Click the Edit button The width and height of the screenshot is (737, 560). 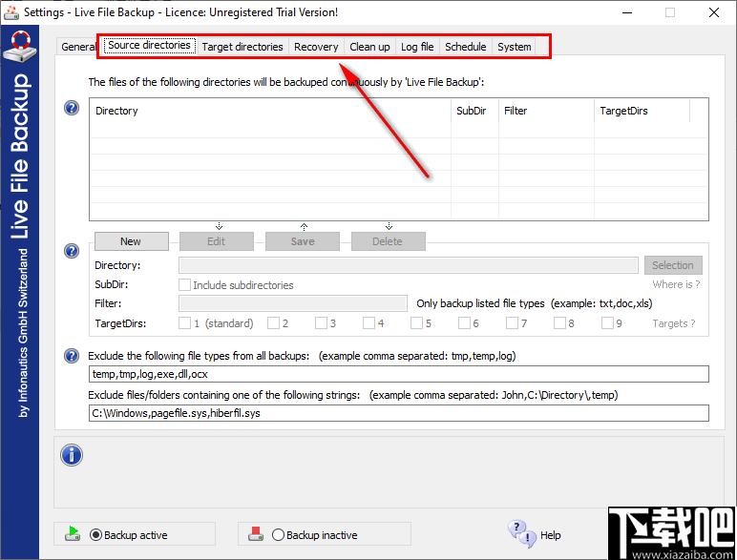(x=216, y=241)
